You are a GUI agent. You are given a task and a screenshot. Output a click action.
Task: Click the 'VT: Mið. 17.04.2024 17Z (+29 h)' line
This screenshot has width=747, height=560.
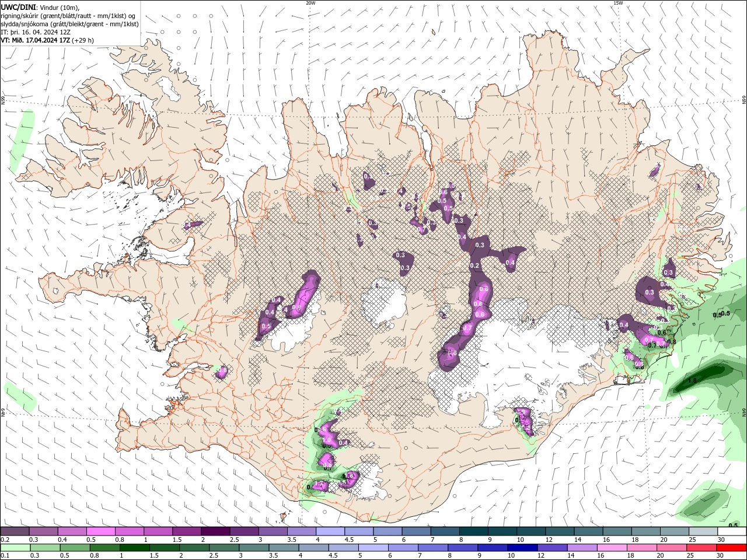47,40
